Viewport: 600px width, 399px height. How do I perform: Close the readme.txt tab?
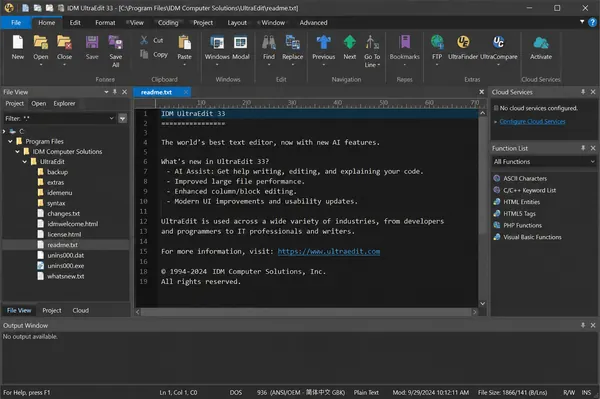pos(186,92)
